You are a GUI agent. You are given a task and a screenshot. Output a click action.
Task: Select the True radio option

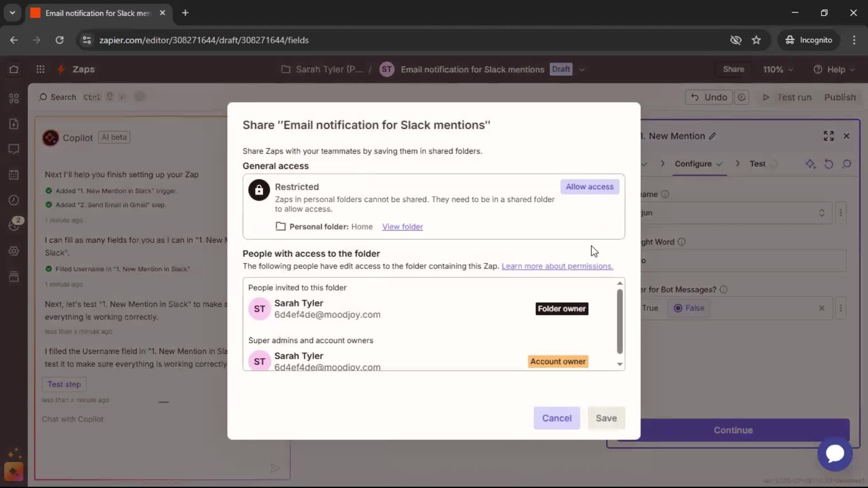click(x=650, y=308)
